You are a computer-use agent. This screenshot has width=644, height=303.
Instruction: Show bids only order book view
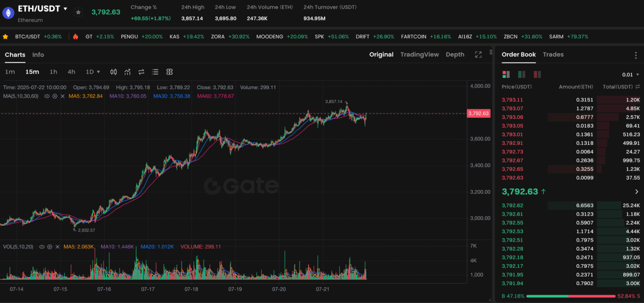coord(522,75)
